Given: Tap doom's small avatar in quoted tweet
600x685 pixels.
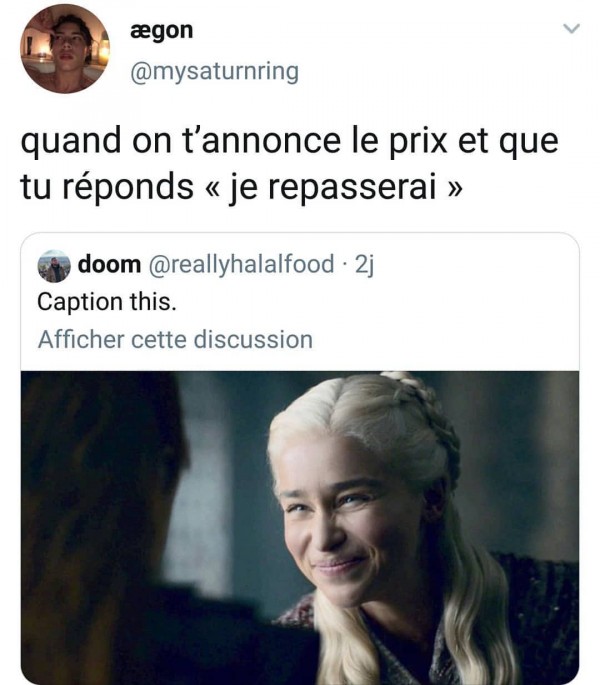Looking at the screenshot, I should 54,266.
